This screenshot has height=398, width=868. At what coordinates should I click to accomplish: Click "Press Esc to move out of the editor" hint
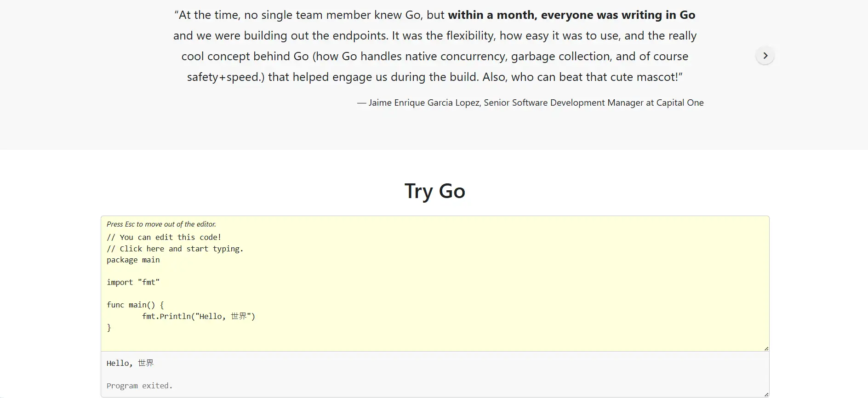click(161, 224)
